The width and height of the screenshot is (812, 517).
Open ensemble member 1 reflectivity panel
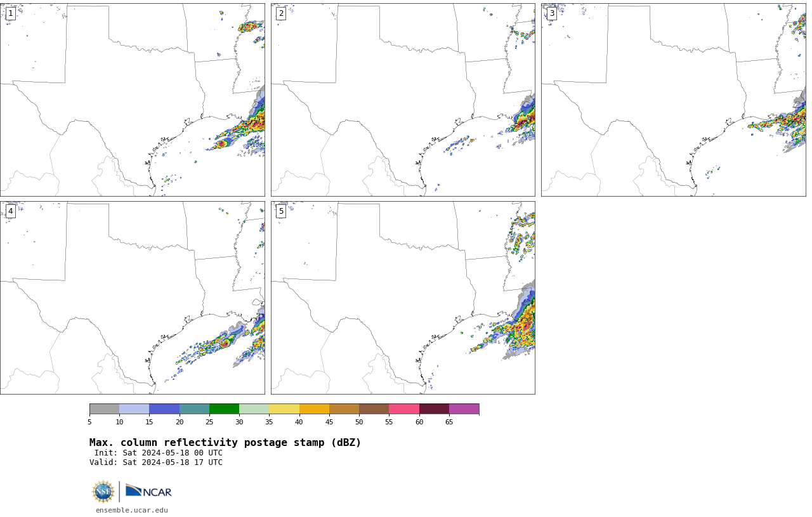pos(133,100)
